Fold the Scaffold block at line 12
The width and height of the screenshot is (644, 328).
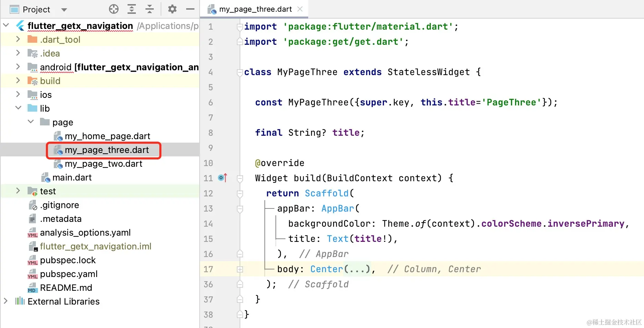pos(240,194)
